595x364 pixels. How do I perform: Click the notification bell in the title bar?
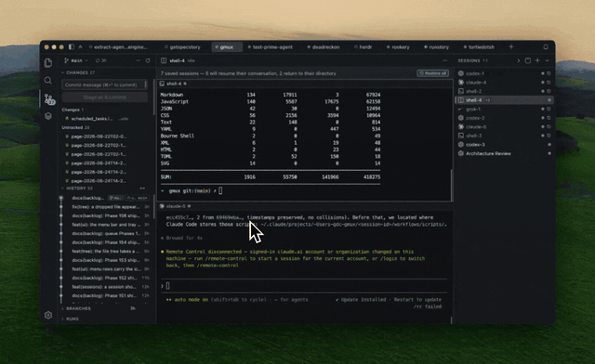click(x=546, y=47)
